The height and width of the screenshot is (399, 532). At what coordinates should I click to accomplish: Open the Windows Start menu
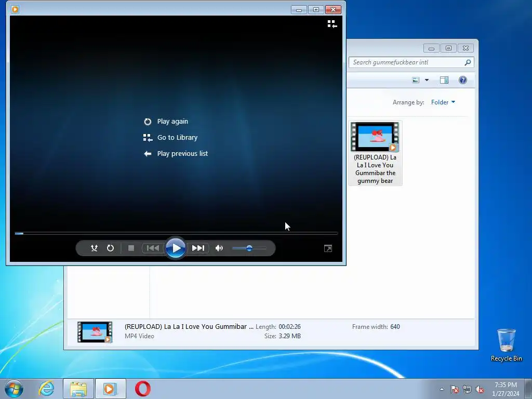pos(14,389)
